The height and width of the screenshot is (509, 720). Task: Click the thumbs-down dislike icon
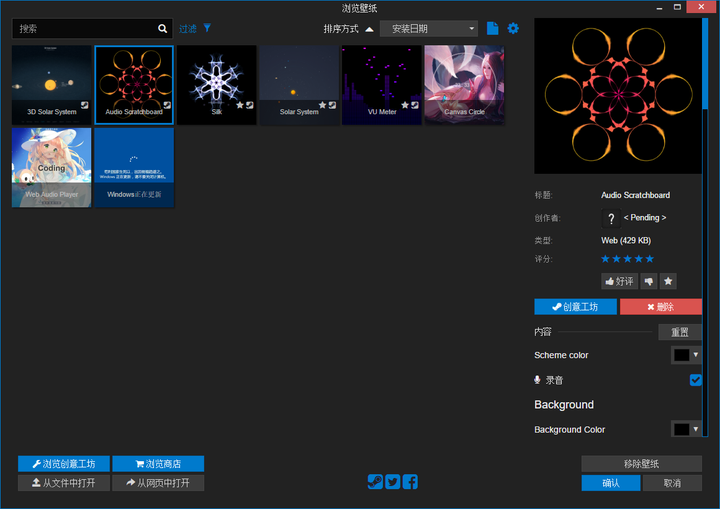point(648,281)
